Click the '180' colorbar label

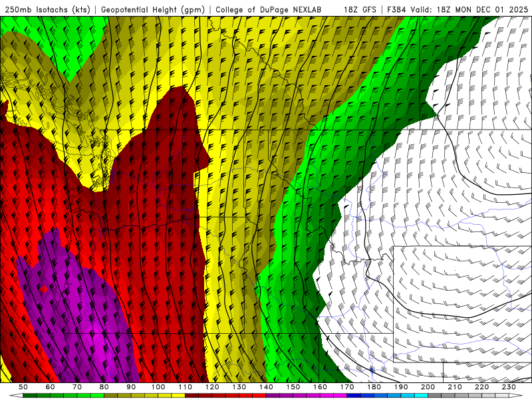point(374,387)
